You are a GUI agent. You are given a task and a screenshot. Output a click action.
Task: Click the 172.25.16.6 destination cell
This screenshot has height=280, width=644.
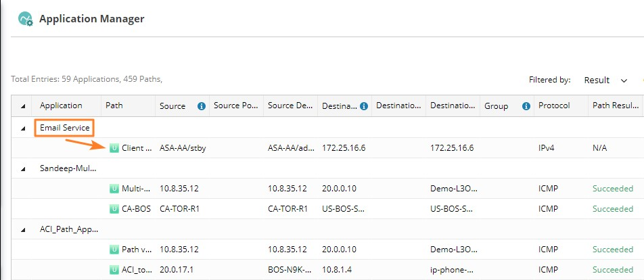[344, 147]
